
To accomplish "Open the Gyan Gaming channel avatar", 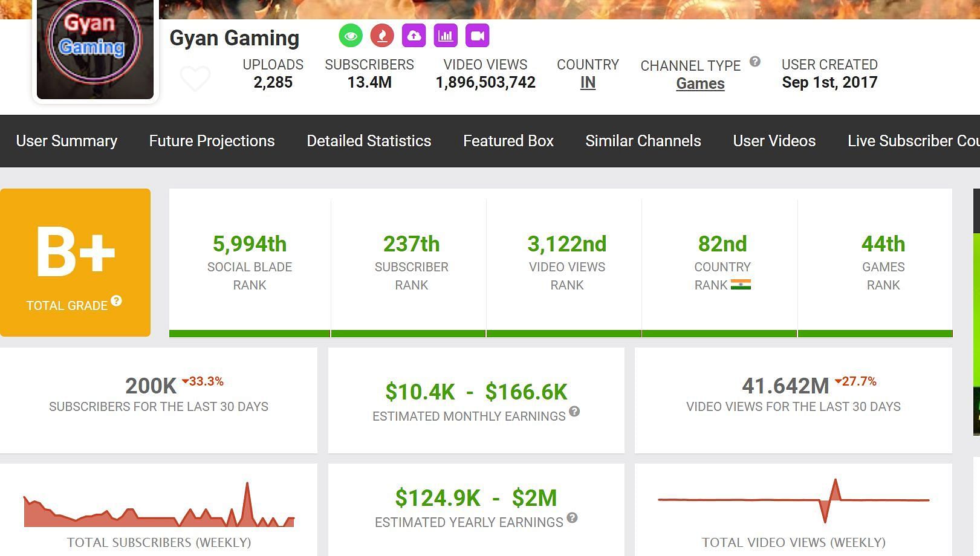I will (x=95, y=50).
